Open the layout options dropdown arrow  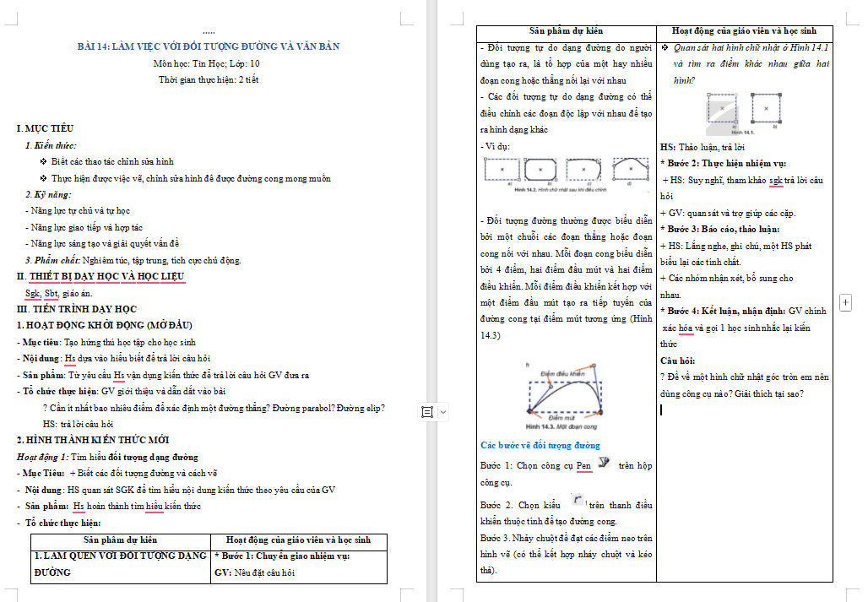point(442,412)
